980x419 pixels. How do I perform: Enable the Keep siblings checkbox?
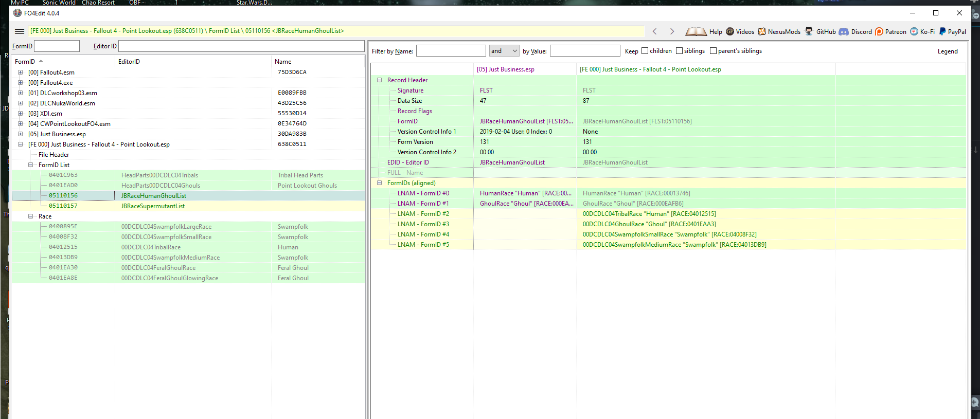(x=679, y=51)
